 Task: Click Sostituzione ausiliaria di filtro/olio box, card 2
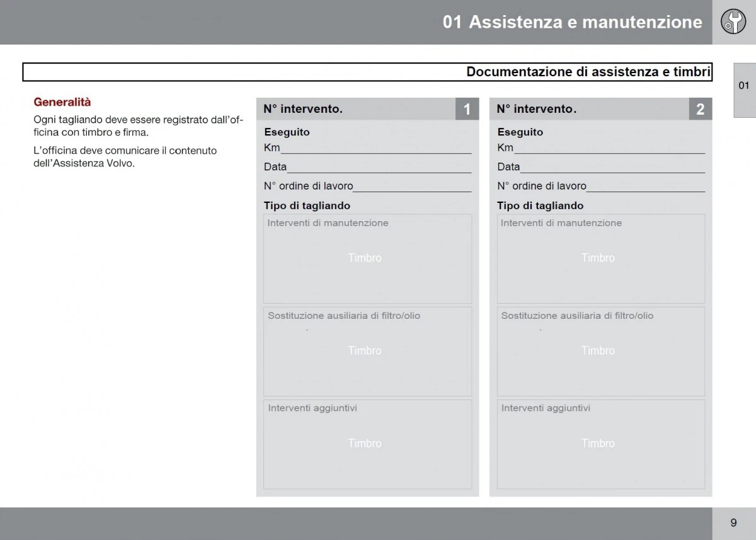point(601,352)
